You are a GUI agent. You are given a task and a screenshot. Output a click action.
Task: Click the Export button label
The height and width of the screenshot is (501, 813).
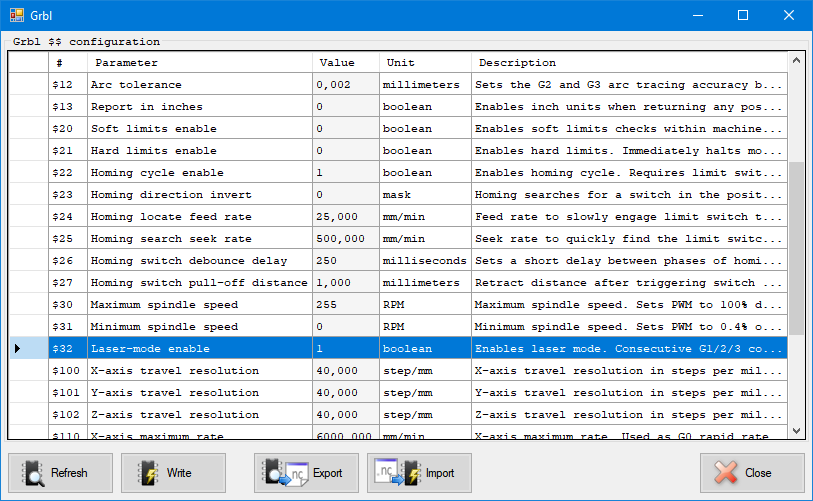point(327,473)
